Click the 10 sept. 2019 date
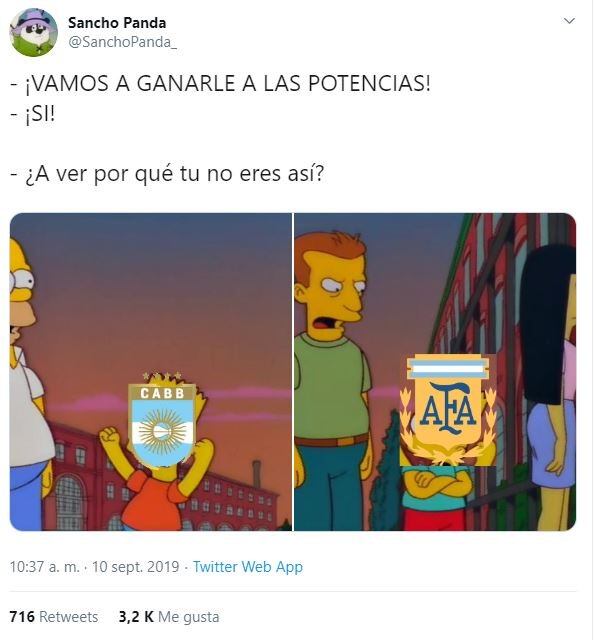This screenshot has width=594, height=640. point(136,567)
